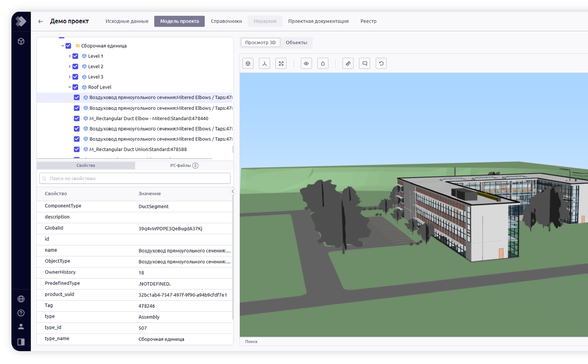Screen dimensions: 588x364
Task: Click the Демо проект title
Action: (x=70, y=21)
